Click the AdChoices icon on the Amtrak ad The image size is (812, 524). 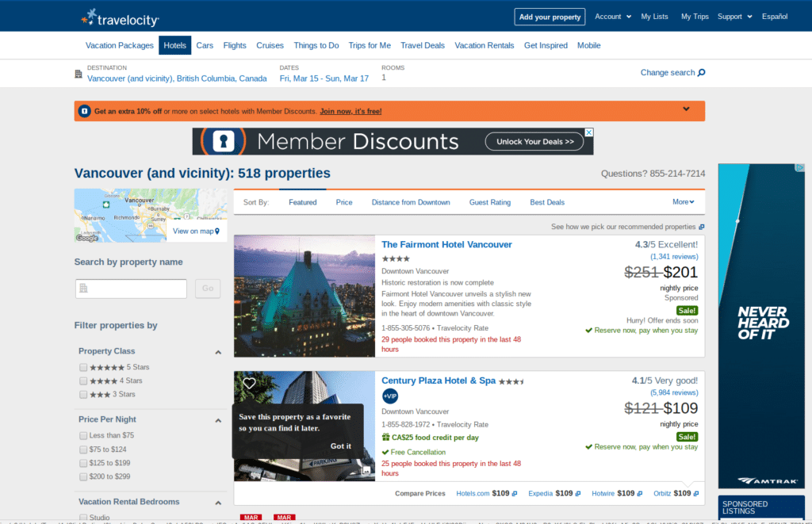pos(800,168)
